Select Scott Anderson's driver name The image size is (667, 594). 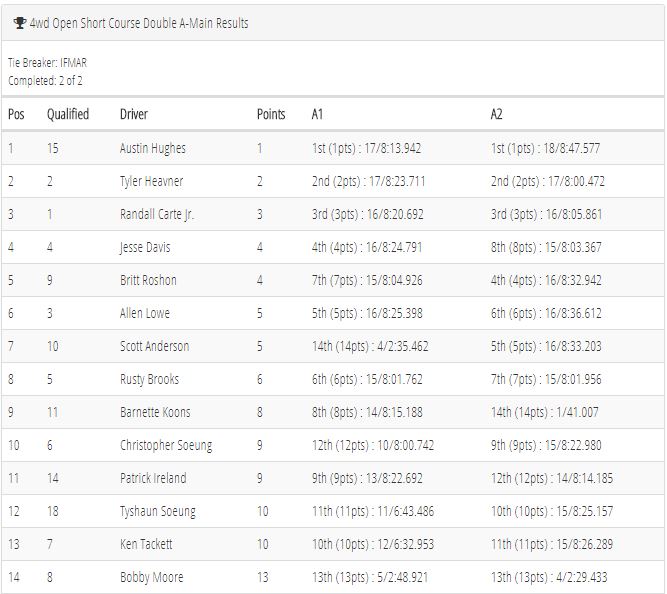pyautogui.click(x=154, y=346)
